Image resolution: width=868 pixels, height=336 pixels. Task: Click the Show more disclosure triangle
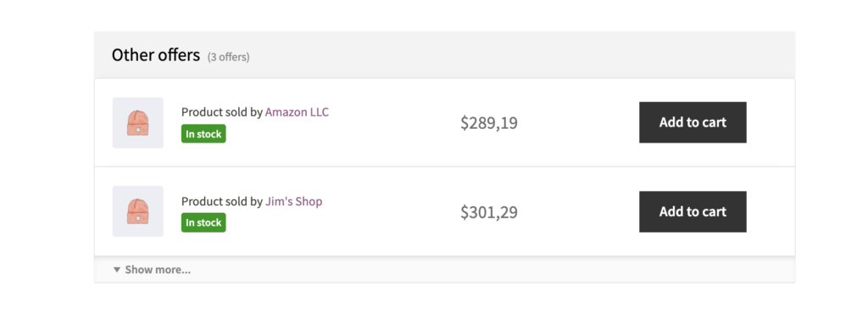[117, 270]
